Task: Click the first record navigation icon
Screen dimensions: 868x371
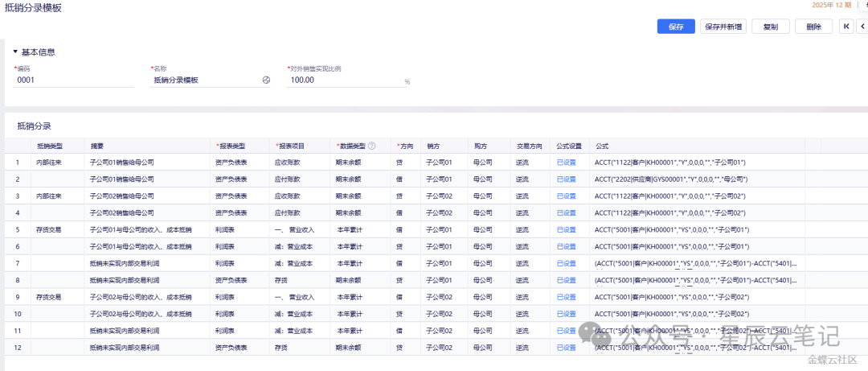Action: [846, 27]
